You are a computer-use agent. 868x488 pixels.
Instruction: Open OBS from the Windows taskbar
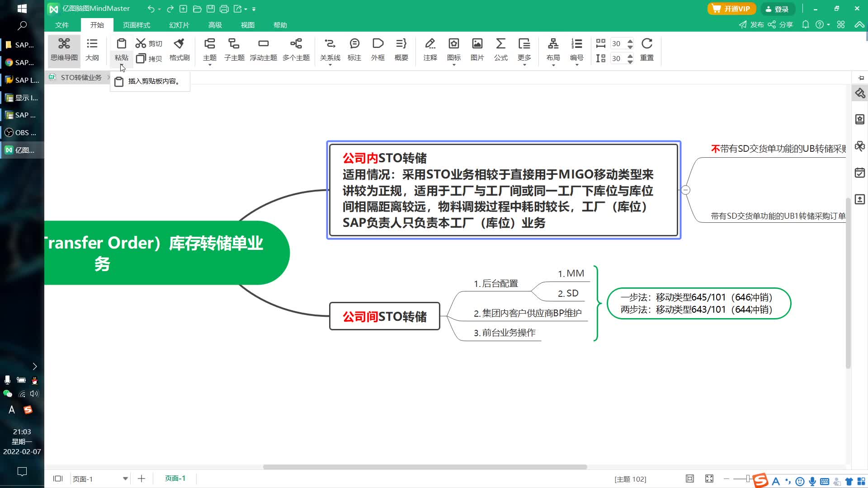pyautogui.click(x=22, y=132)
